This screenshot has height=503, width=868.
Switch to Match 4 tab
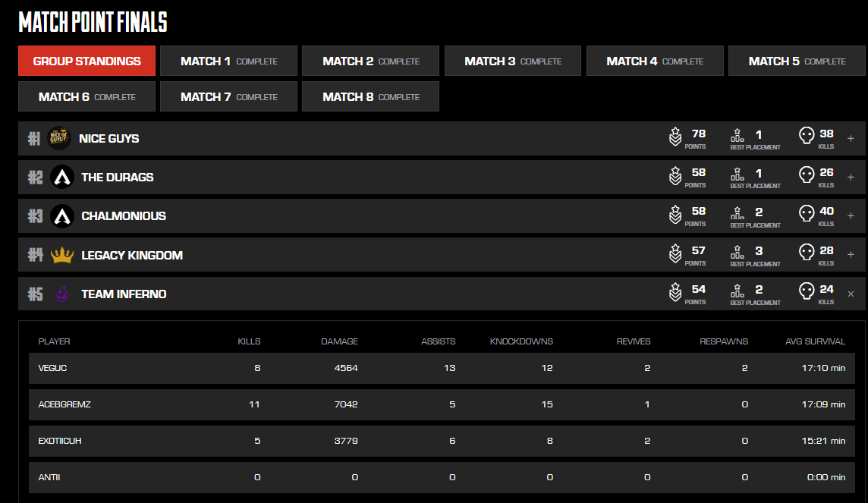click(x=655, y=61)
